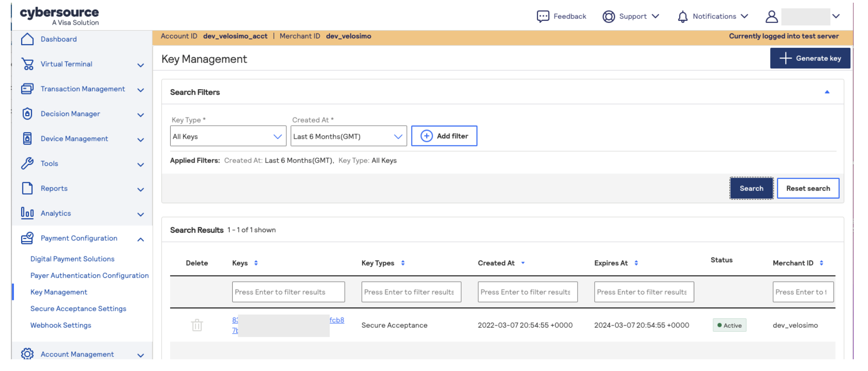Screen dimensions: 868x371
Task: Sort results by Merchant ID column
Action: pos(822,263)
